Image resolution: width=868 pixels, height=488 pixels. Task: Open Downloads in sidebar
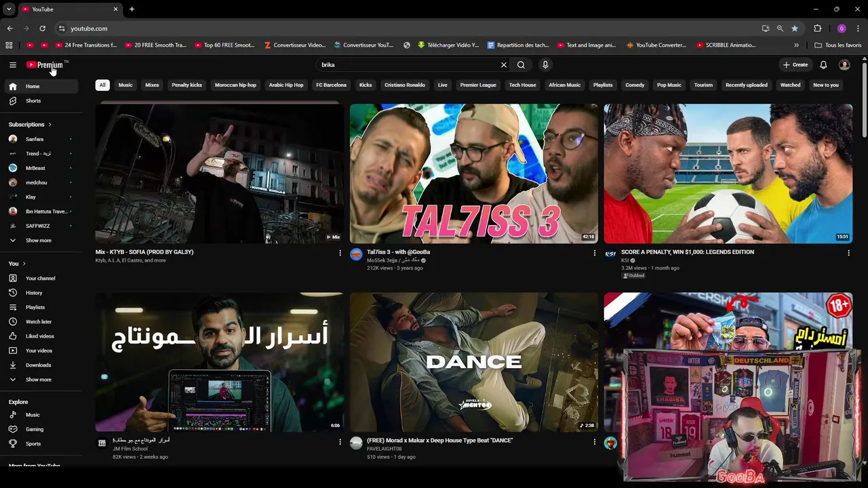point(41,365)
